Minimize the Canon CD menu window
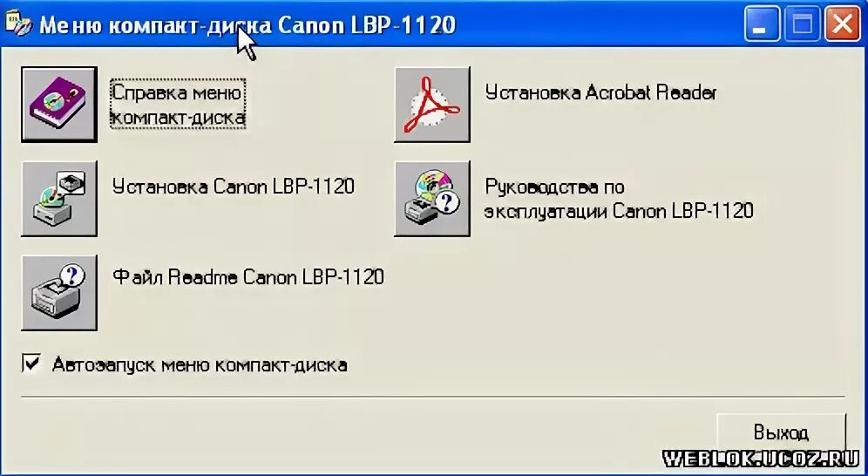This screenshot has width=868, height=476. click(762, 24)
